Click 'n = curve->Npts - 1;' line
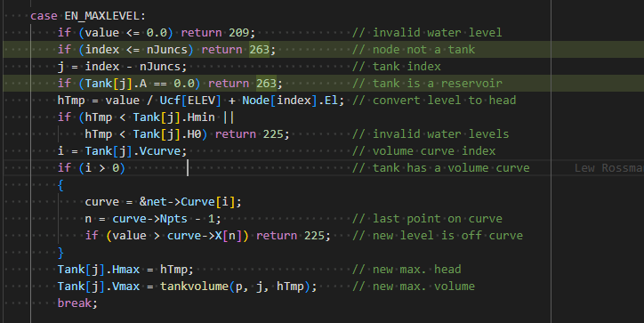The width and height of the screenshot is (644, 323). tap(153, 219)
